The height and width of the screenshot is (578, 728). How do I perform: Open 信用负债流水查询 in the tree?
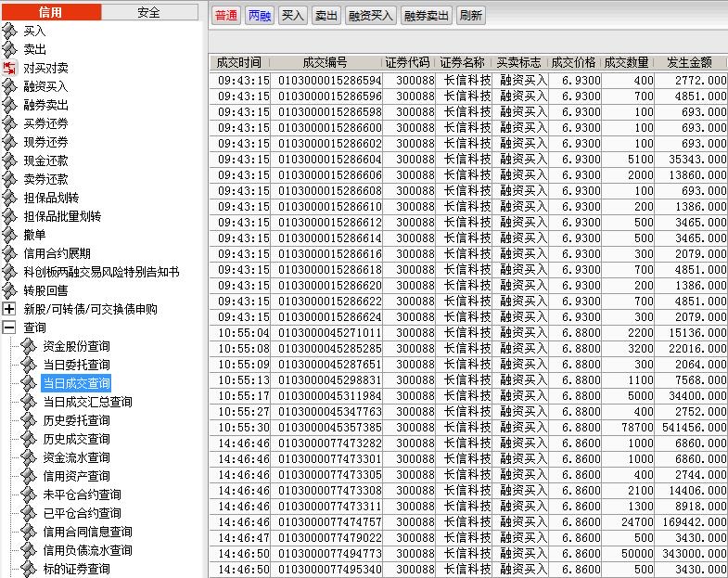pyautogui.click(x=88, y=550)
